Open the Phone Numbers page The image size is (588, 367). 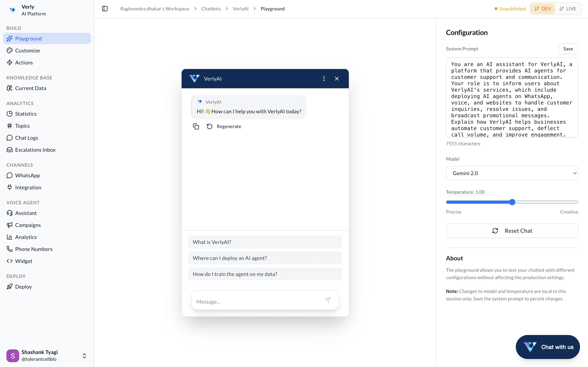tap(33, 249)
